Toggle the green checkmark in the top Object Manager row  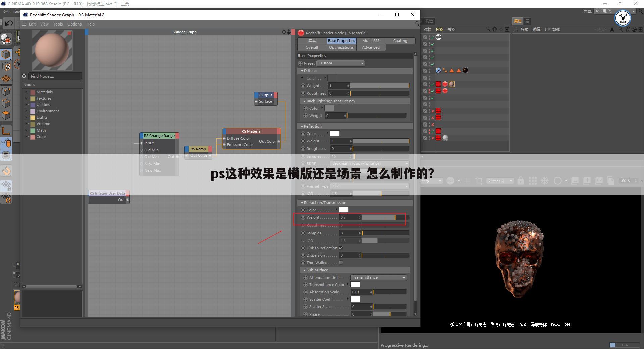432,37
